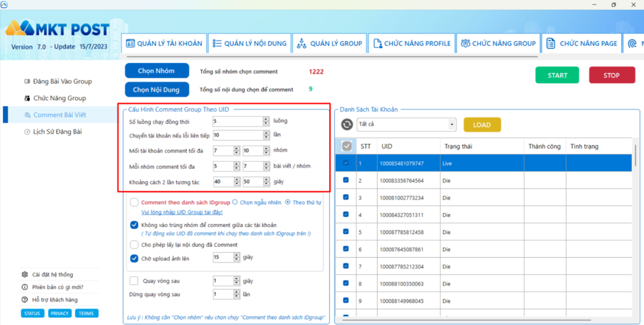
Task: Click the green START button
Action: click(557, 75)
